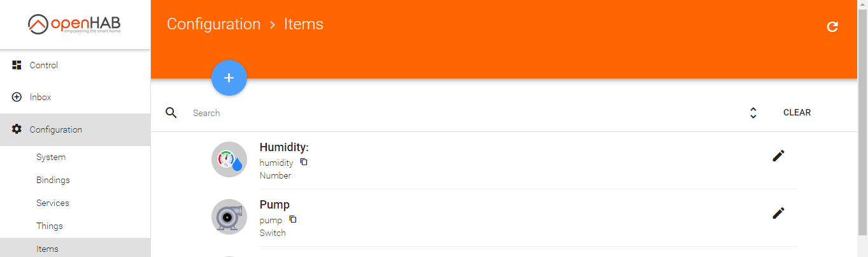The width and height of the screenshot is (868, 257).
Task: Click the Pump item image
Action: (x=229, y=217)
